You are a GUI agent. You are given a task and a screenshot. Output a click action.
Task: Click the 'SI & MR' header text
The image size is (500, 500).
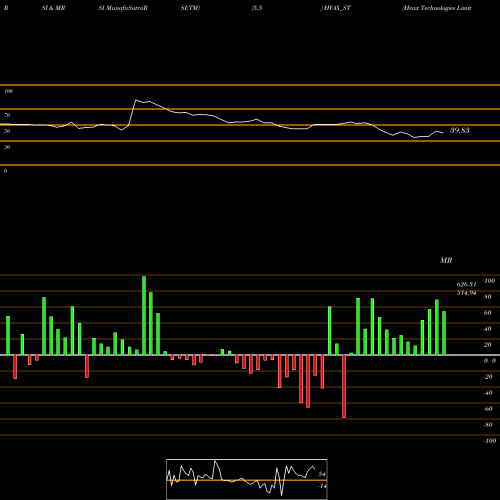53,8
